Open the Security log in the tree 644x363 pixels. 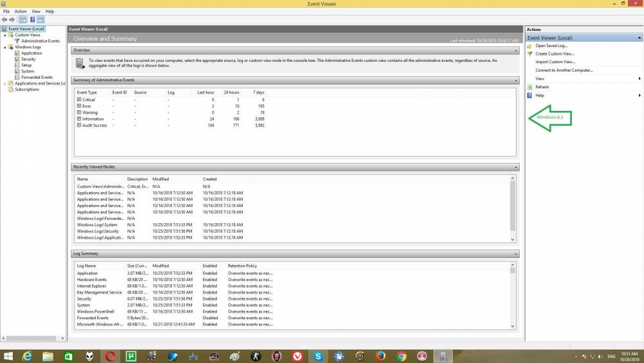[x=28, y=59]
